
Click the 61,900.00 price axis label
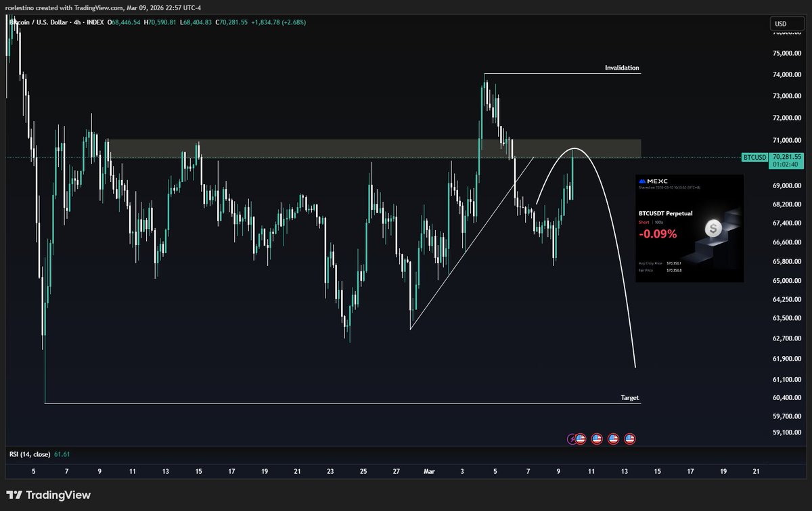tap(788, 359)
